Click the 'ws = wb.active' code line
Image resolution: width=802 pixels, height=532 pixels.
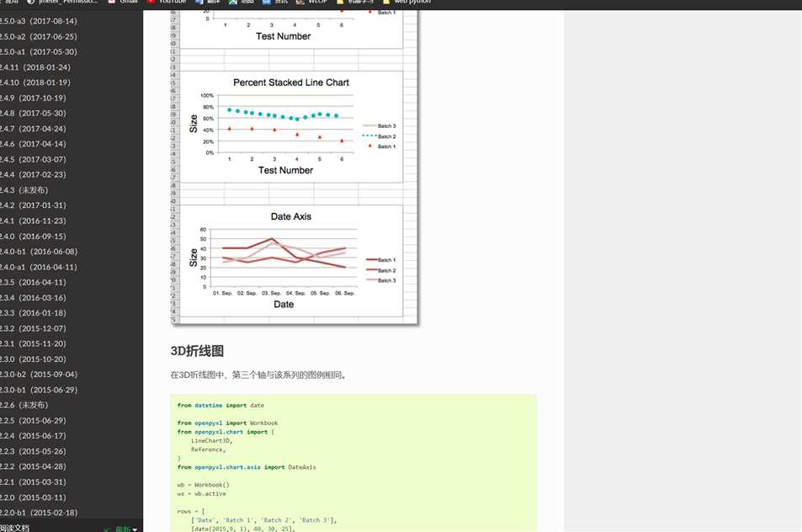pos(201,493)
